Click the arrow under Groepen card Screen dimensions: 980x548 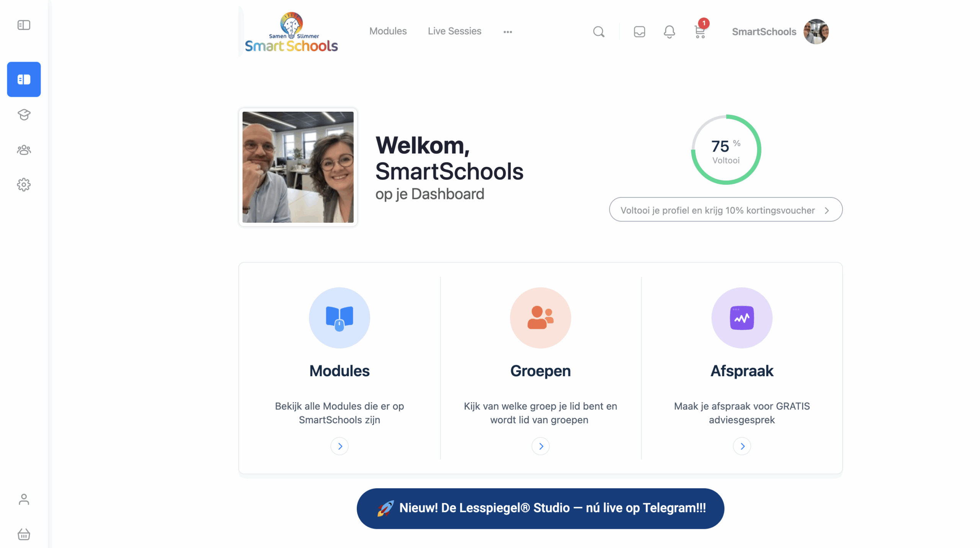[541, 446]
